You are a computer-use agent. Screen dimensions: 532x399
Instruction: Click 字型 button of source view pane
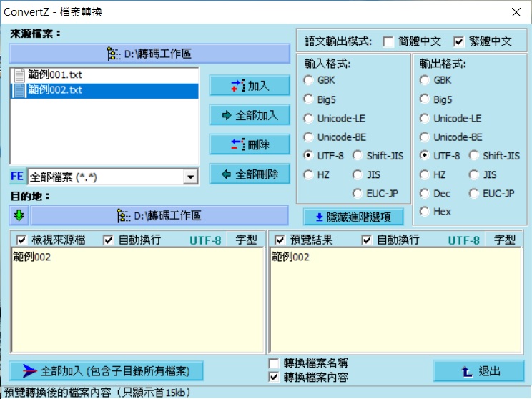click(x=246, y=240)
